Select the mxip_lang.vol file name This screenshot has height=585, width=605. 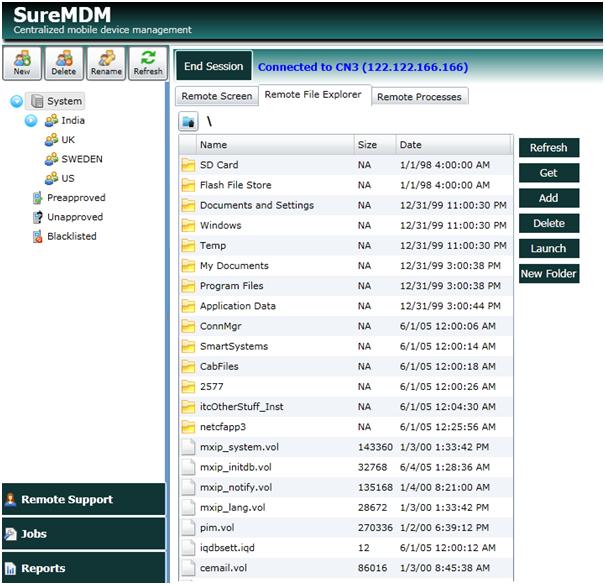pyautogui.click(x=233, y=507)
